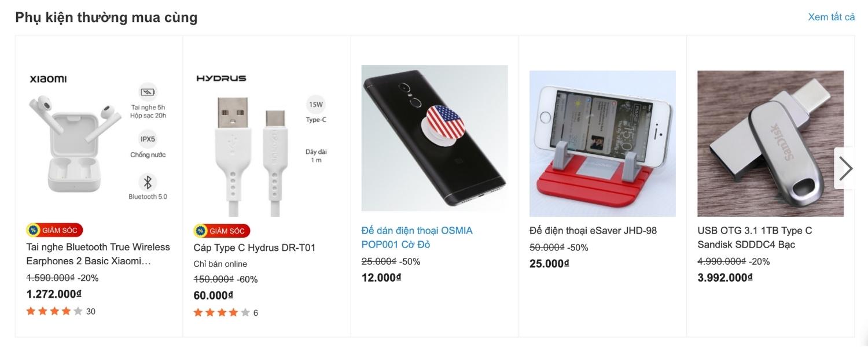
Task: Click title "Đế dán điện thoại OSMIA POP001"
Action: [417, 237]
